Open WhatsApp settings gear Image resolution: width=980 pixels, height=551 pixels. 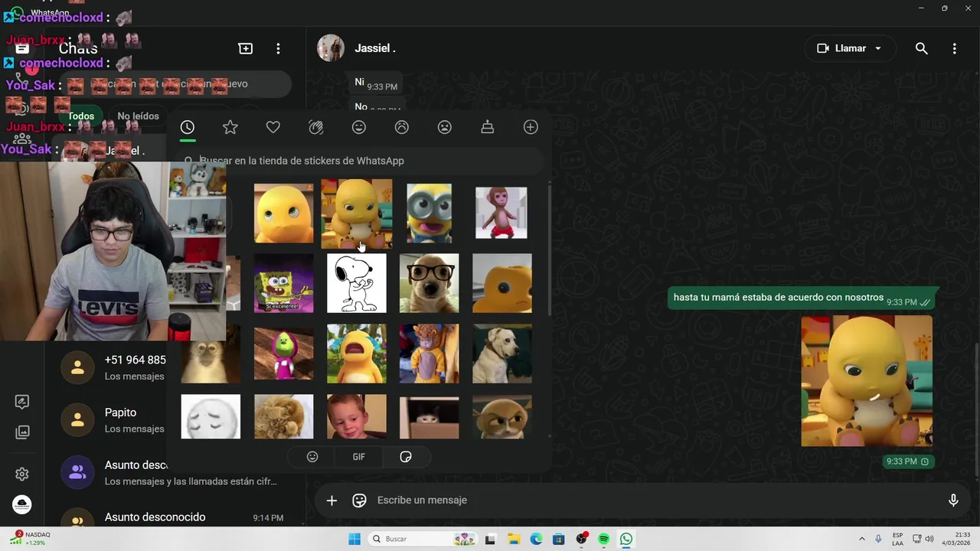[22, 474]
